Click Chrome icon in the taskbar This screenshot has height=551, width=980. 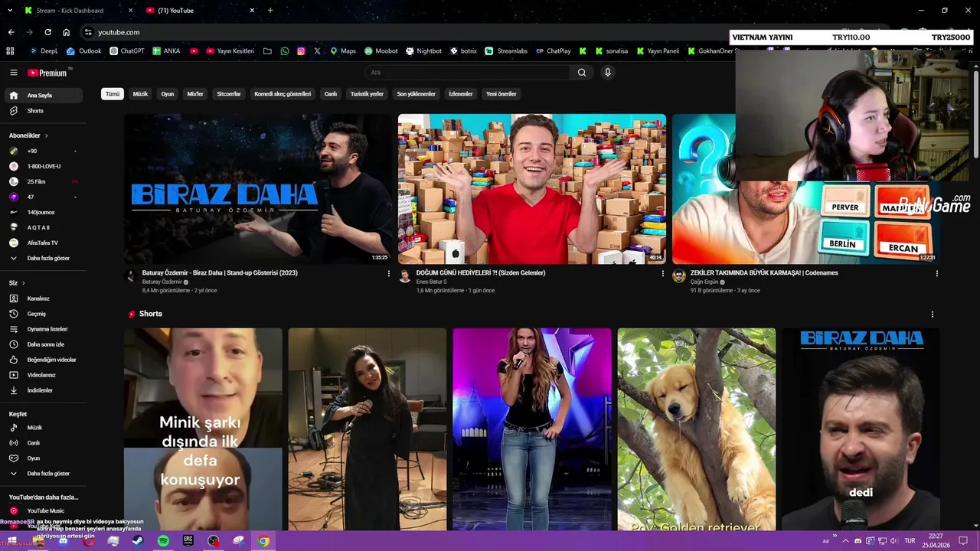[263, 541]
